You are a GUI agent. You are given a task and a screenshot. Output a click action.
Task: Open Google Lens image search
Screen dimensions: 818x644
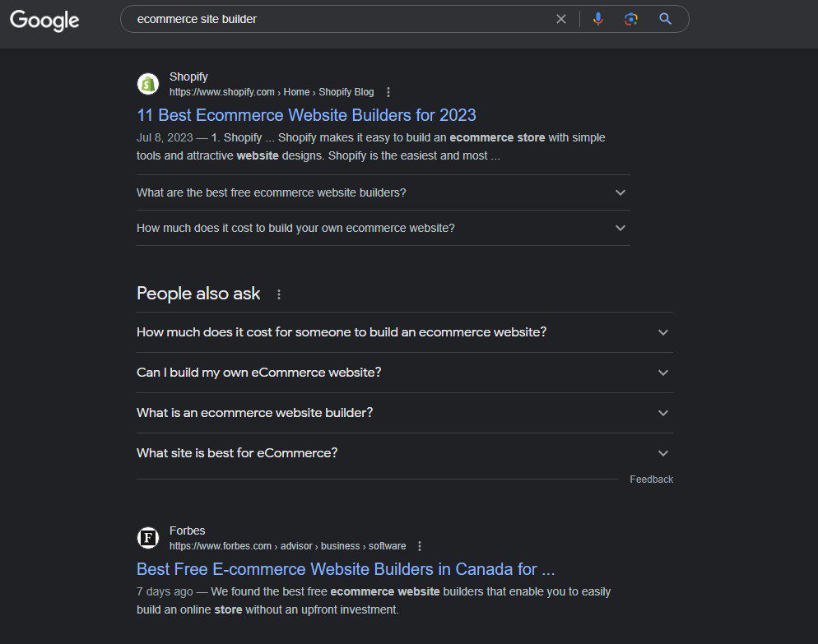[x=631, y=18]
